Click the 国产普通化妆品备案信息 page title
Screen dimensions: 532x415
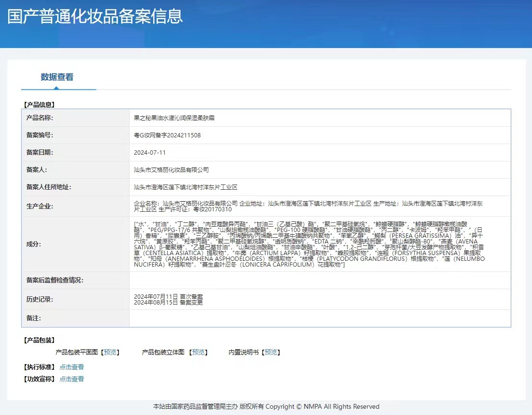click(95, 16)
